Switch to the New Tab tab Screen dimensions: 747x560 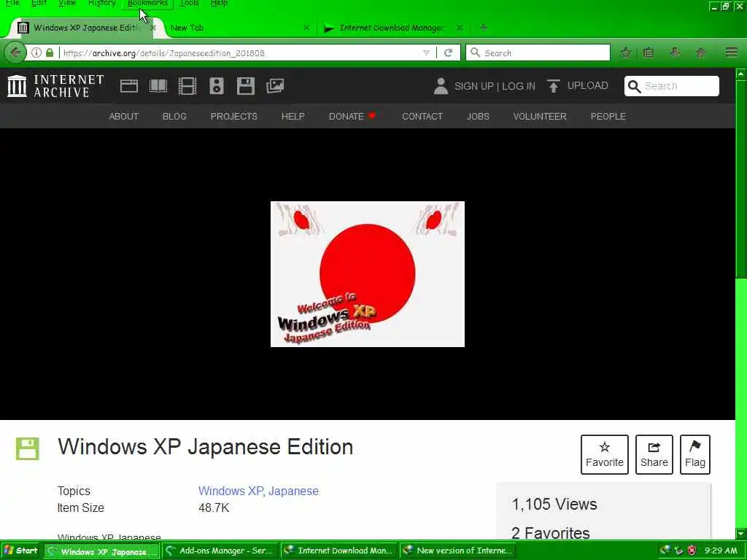(x=239, y=28)
